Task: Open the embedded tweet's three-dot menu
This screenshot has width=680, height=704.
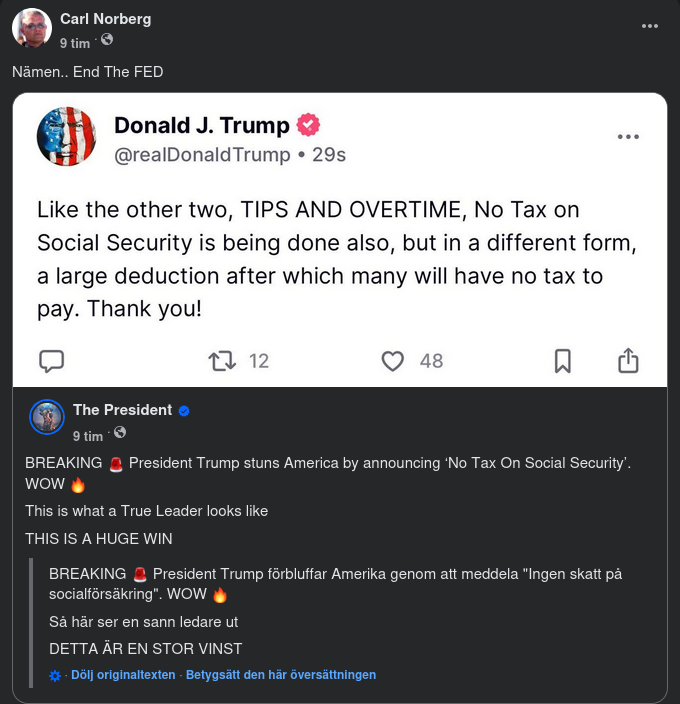Action: click(x=628, y=137)
